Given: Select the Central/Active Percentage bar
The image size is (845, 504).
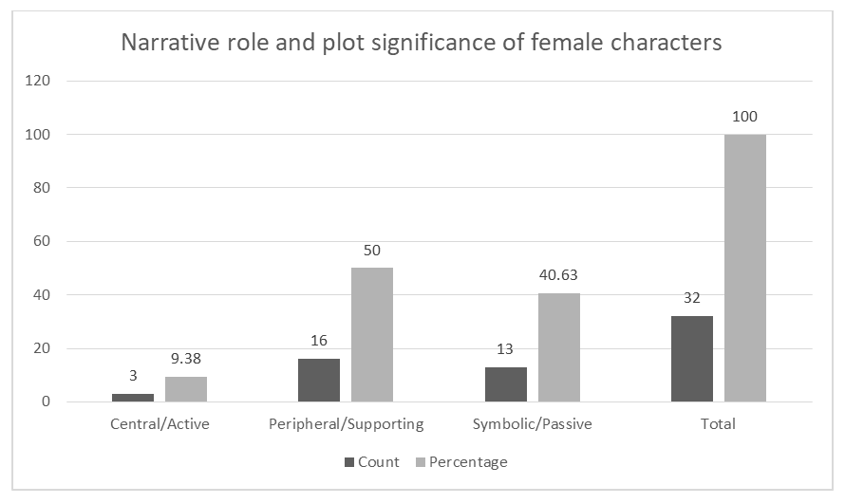Looking at the screenshot, I should point(186,389).
